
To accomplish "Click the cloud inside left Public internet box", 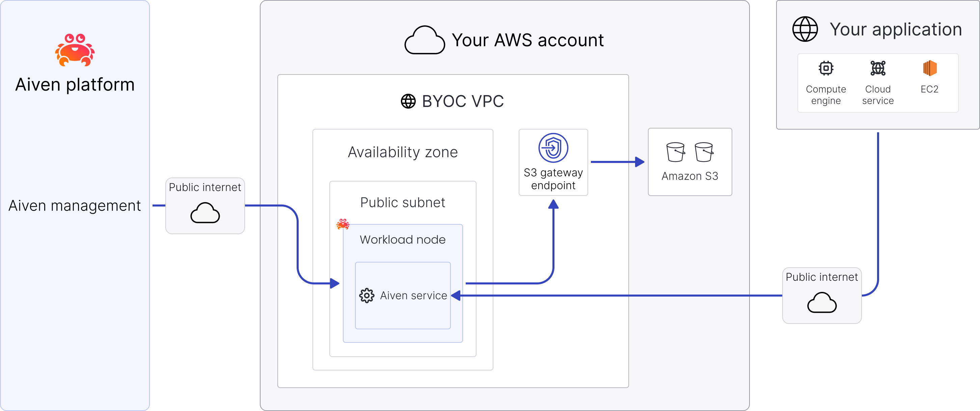I will point(205,213).
